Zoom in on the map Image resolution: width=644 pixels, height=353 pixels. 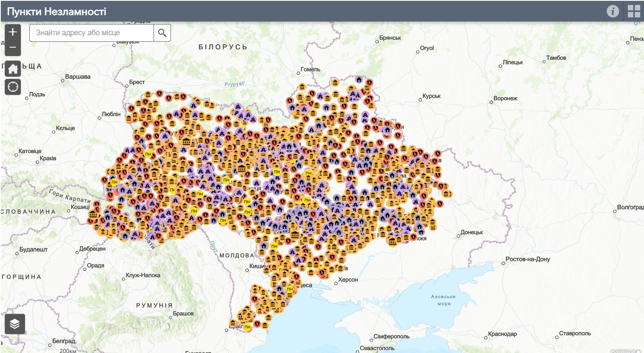tap(13, 32)
